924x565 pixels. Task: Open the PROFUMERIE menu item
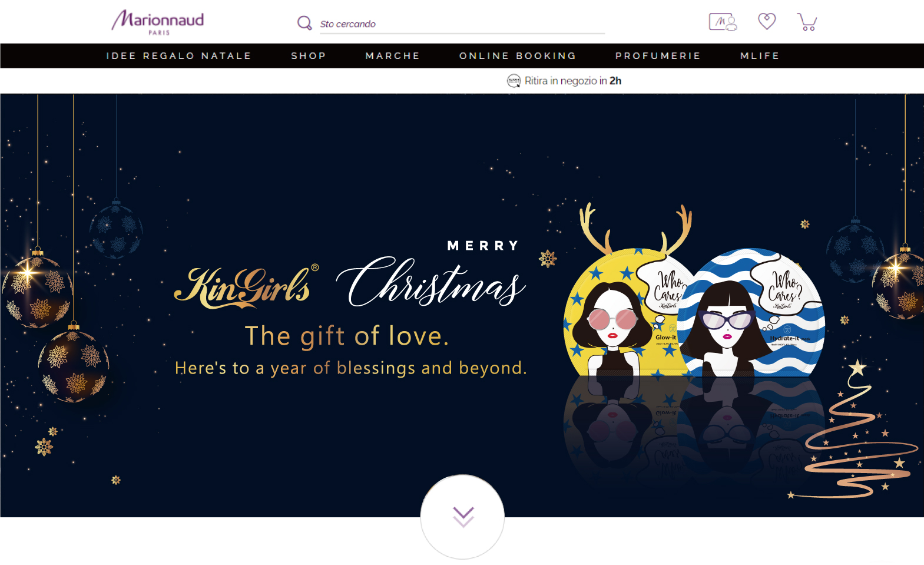pos(658,56)
